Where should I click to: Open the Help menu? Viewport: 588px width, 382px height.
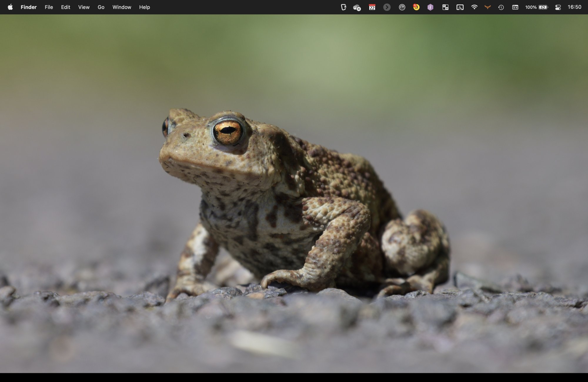[144, 7]
